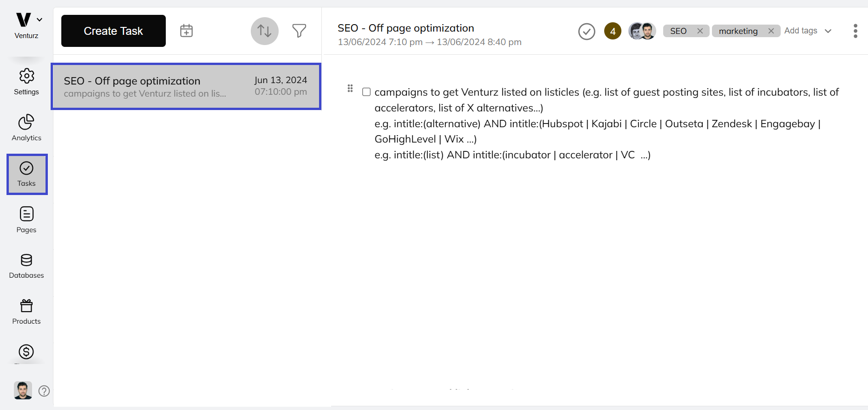
Task: Click the add calendar event icon
Action: pyautogui.click(x=186, y=31)
